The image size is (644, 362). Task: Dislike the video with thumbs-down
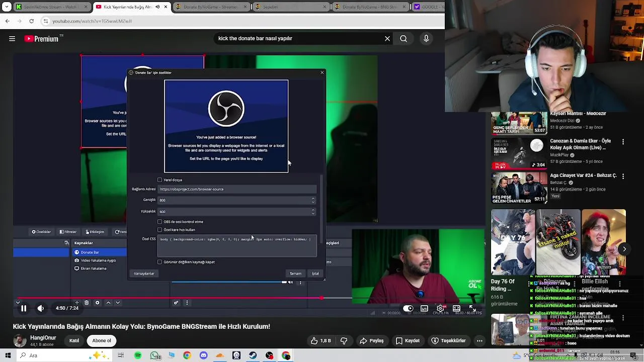344,340
